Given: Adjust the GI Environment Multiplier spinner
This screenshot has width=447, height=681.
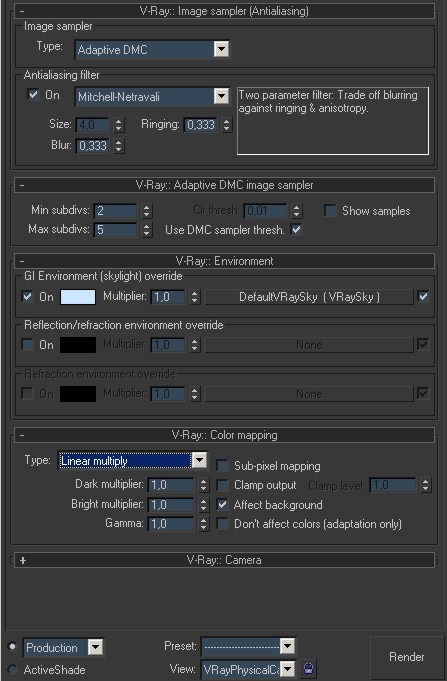Looking at the screenshot, I should pyautogui.click(x=195, y=297).
